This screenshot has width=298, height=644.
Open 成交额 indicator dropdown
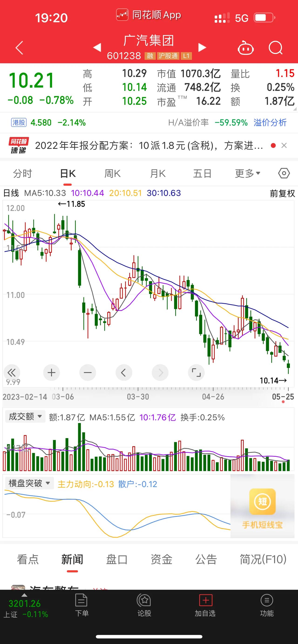25,417
